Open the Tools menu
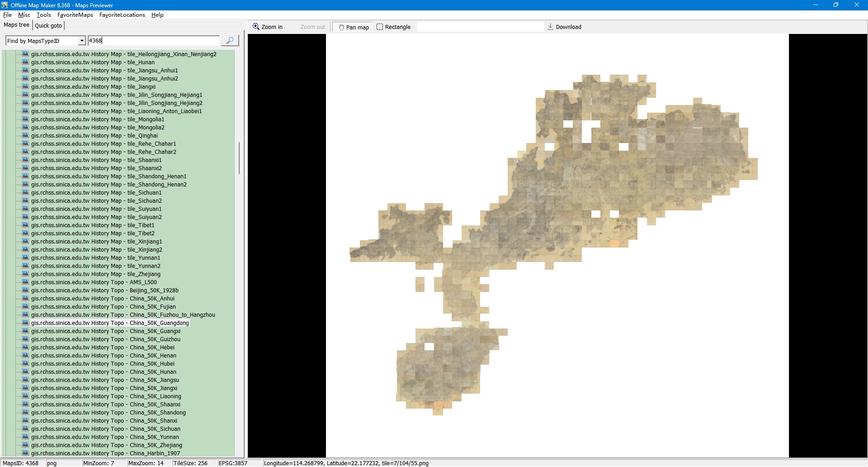Image resolution: width=868 pixels, height=467 pixels. point(43,15)
